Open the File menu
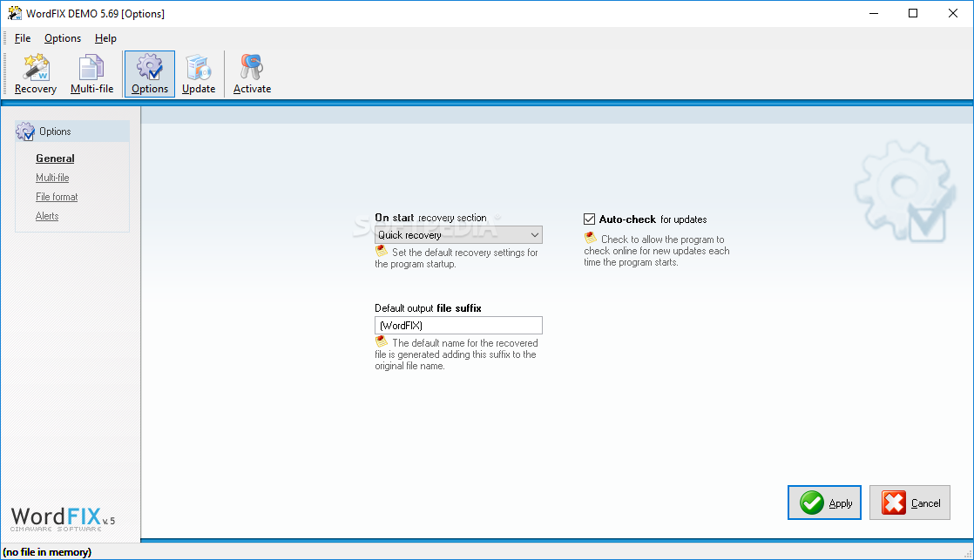Screen dimensions: 974x560 [23, 38]
